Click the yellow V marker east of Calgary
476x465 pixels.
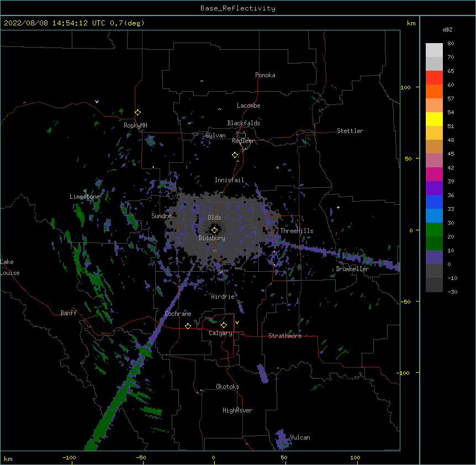coord(237,323)
